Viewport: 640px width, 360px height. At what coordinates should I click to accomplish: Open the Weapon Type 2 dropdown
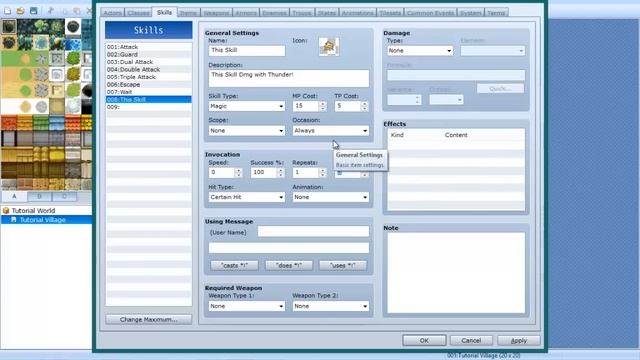[331, 306]
